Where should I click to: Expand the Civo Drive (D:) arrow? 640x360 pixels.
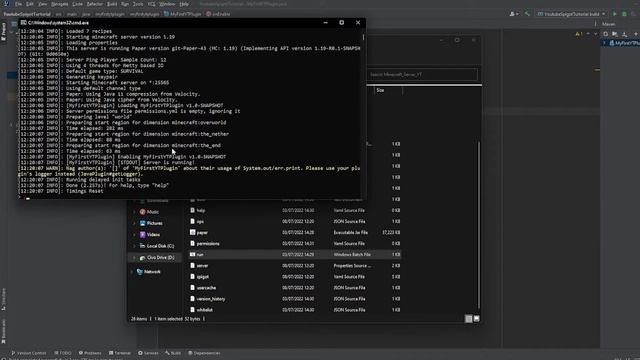pos(134,258)
